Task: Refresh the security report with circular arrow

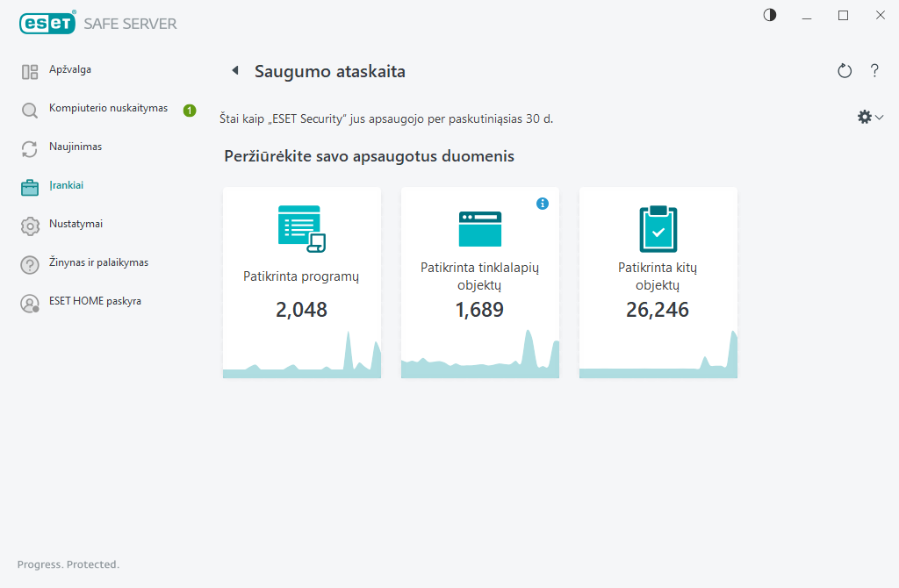Action: (x=845, y=71)
